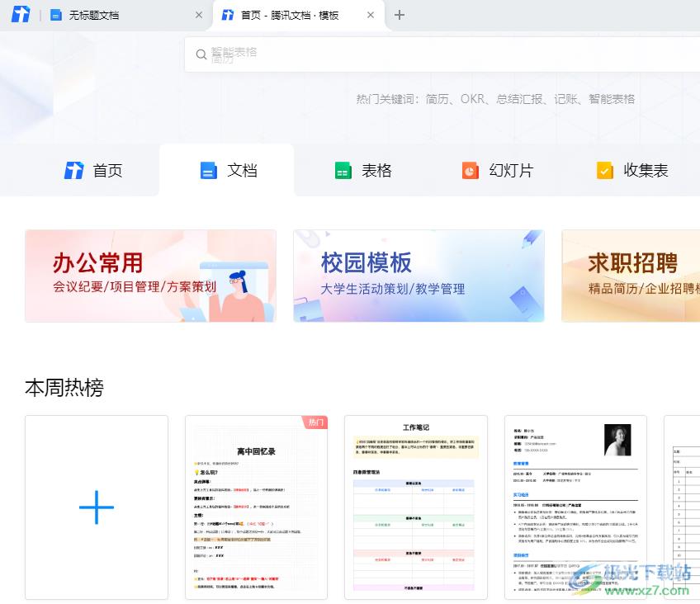The height and width of the screenshot is (604, 700).
Task: Open the 办公常用 template banner
Action: [x=150, y=276]
